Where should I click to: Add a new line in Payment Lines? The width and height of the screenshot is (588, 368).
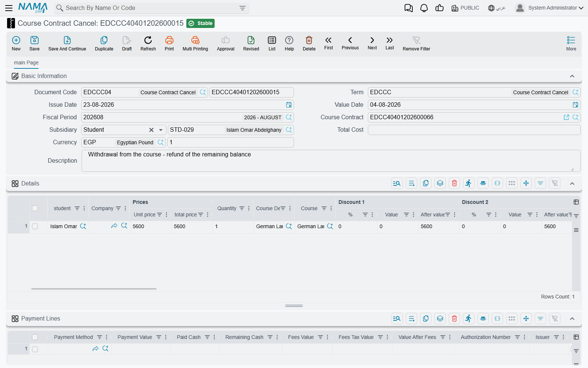(412, 319)
